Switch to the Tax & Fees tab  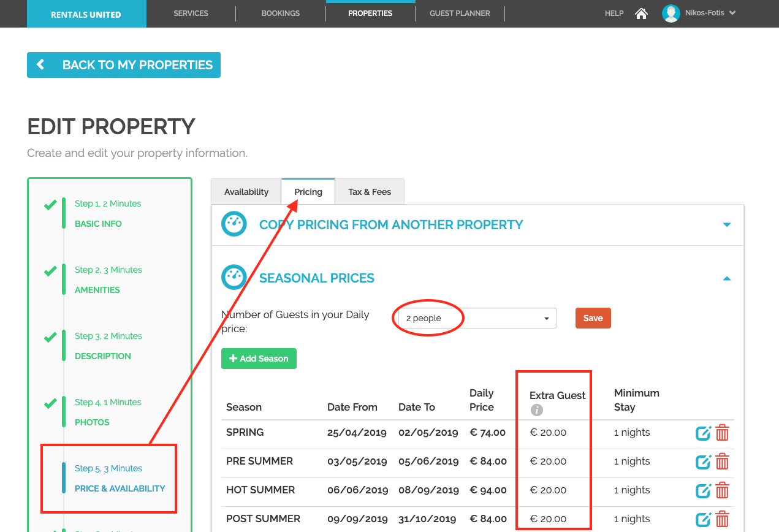pos(370,192)
